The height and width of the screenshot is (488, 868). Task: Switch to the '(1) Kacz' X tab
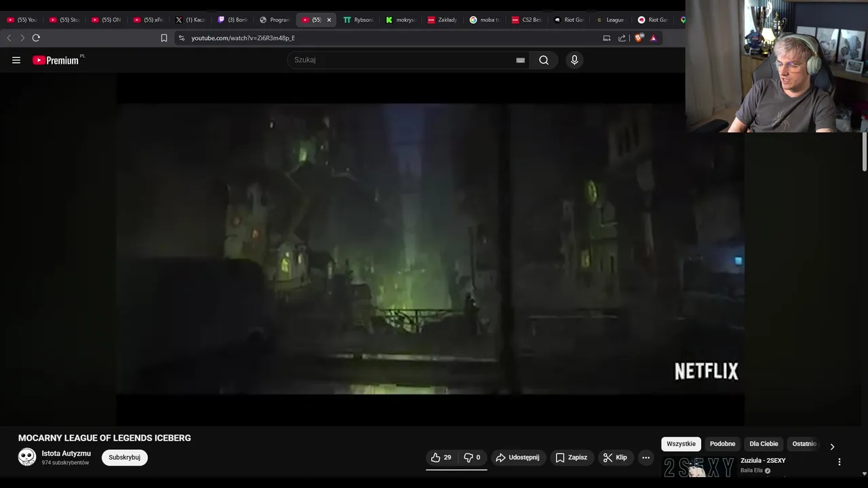191,20
